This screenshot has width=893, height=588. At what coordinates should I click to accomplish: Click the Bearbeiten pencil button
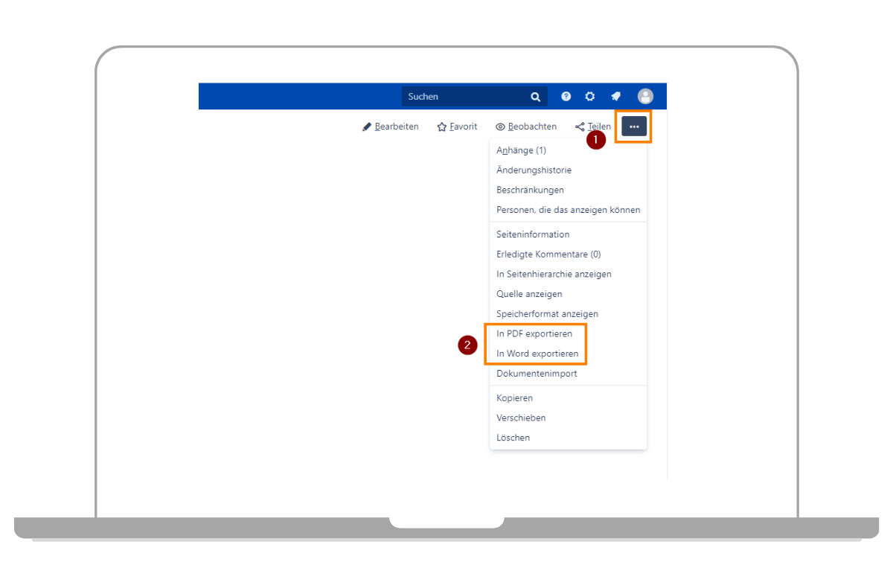coord(391,127)
